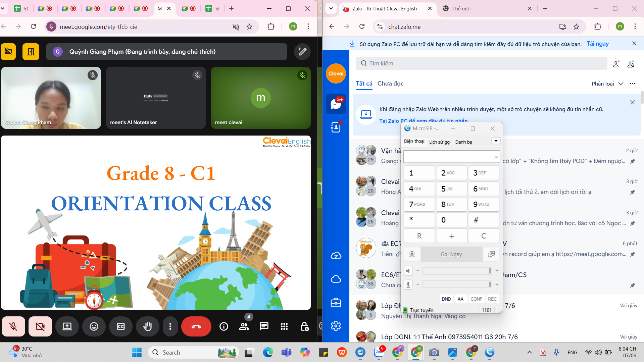Click dial pad key 0
644x362 pixels.
pyautogui.click(x=451, y=220)
